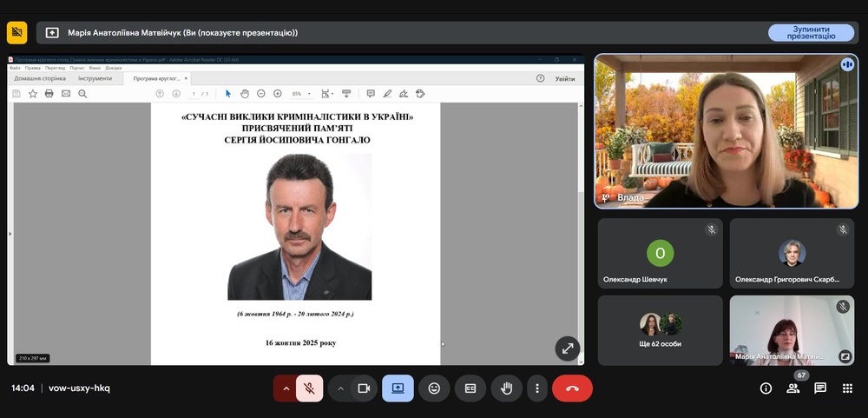The width and height of the screenshot is (868, 418).
Task: Select the hand pan tool in Acrobat
Action: (245, 94)
